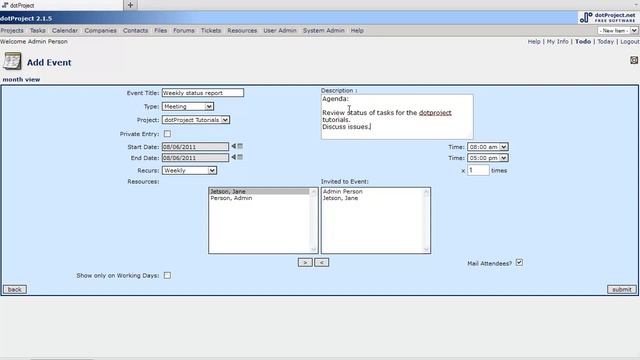Open the start Time 08:00 am dropdown

(x=488, y=147)
